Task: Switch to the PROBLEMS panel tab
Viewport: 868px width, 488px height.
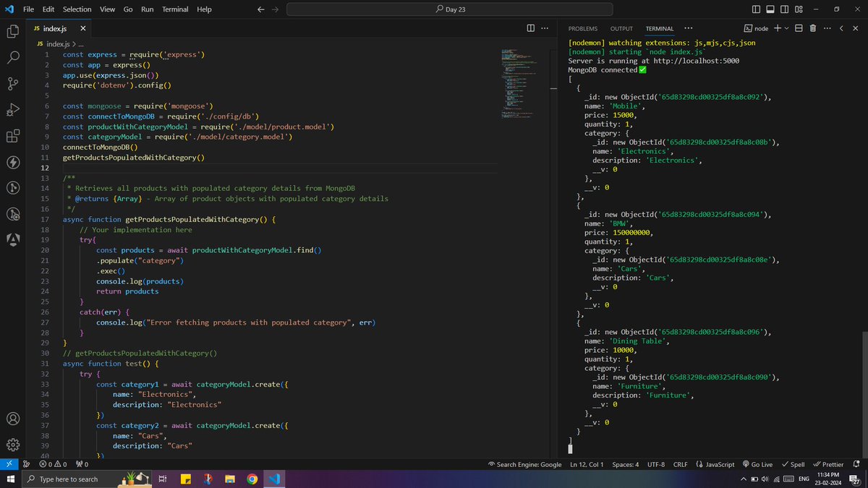Action: tap(583, 29)
